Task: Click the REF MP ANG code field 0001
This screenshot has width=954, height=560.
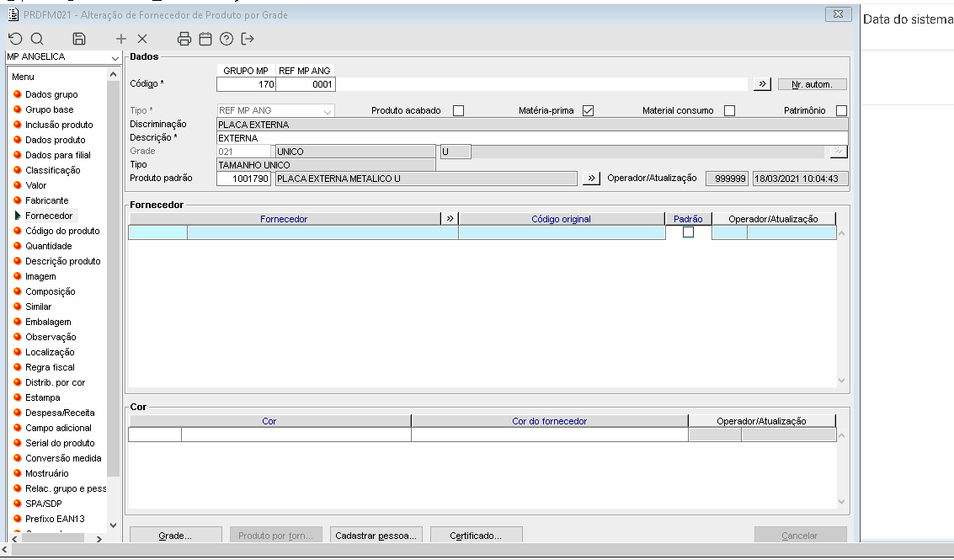Action: click(306, 84)
